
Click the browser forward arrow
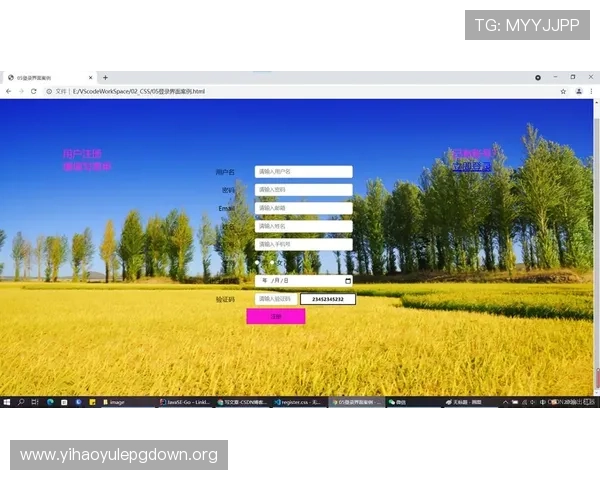21,91
